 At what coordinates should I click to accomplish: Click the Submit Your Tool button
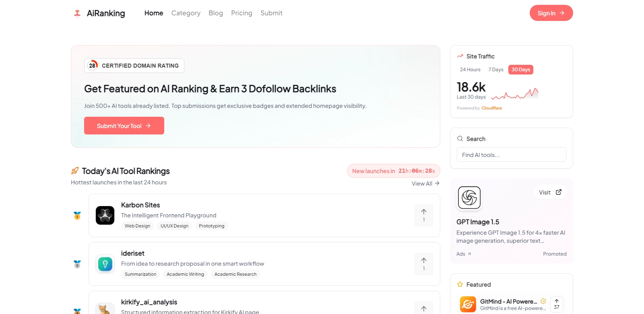(124, 126)
